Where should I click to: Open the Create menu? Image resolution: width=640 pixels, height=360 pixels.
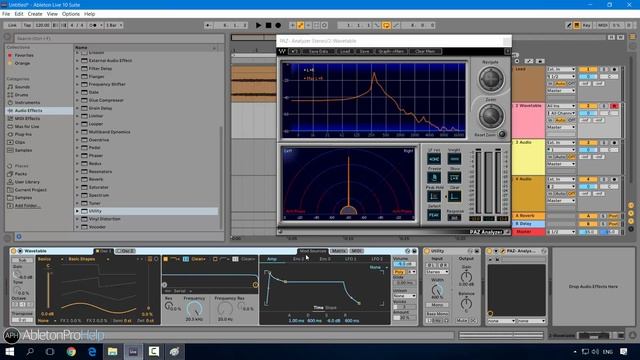coord(35,14)
